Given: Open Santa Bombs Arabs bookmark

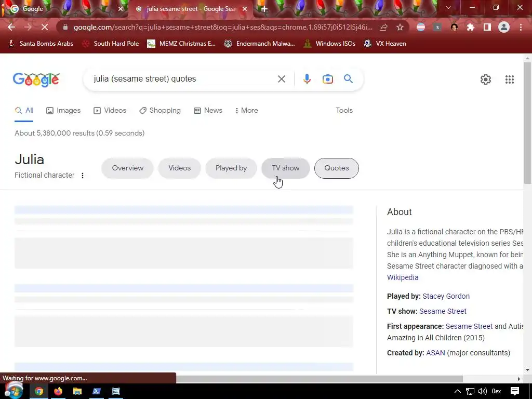Looking at the screenshot, I should tap(41, 44).
